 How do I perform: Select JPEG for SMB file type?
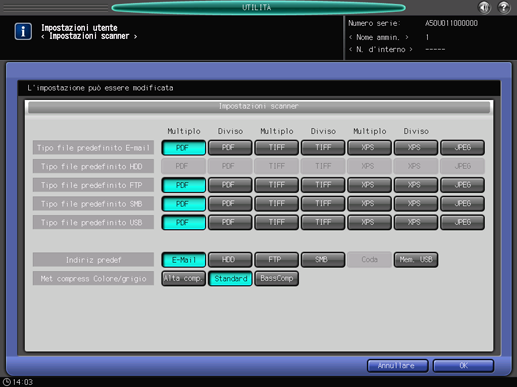click(x=462, y=204)
